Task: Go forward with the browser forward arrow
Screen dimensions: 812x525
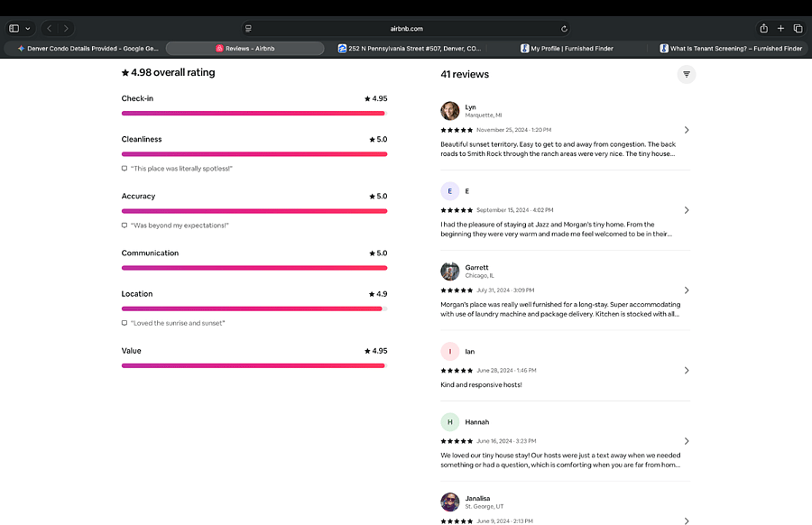Action: (x=66, y=29)
